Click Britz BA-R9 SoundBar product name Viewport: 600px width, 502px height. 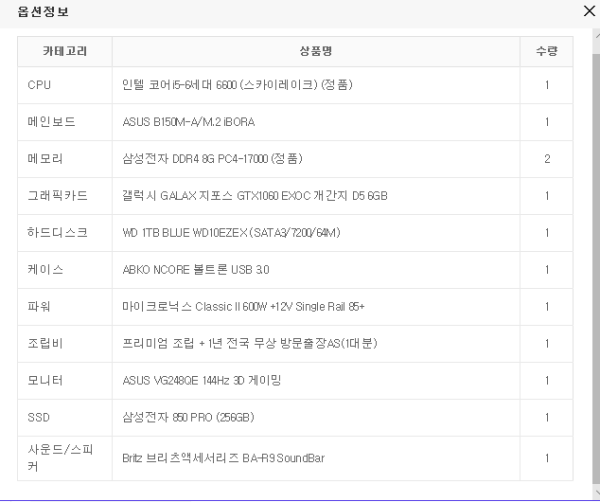[x=223, y=458]
